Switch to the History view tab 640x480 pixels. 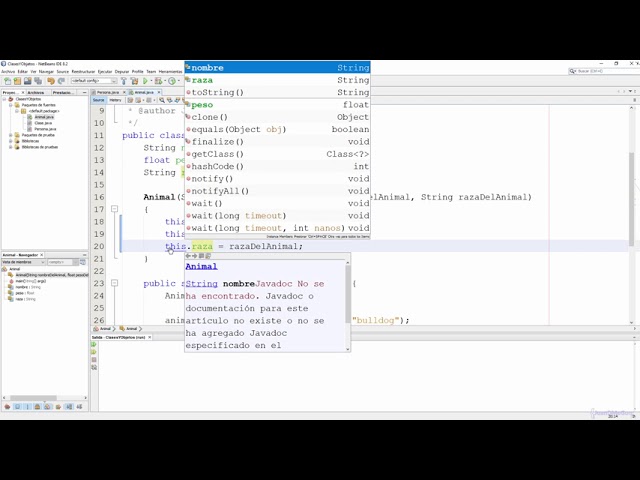click(x=115, y=100)
